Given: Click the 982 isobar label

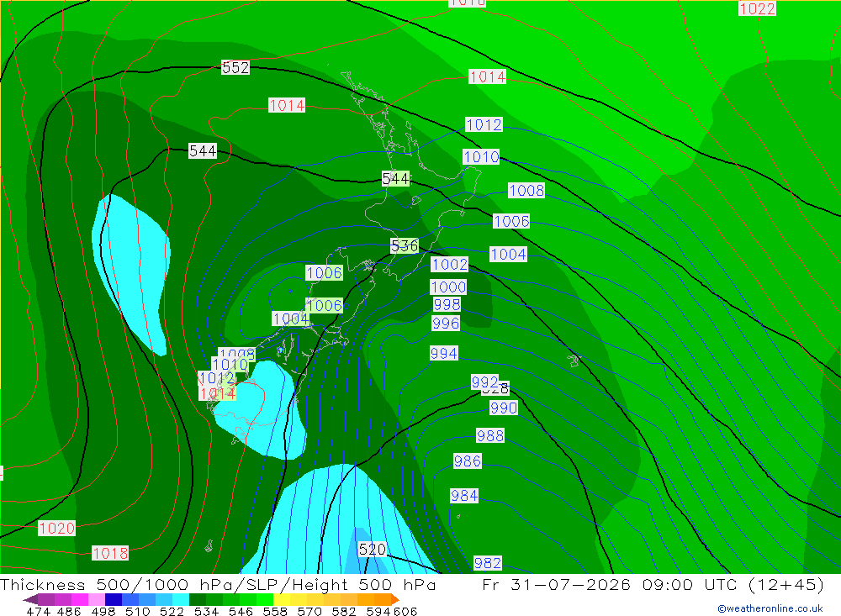Looking at the screenshot, I should pyautogui.click(x=488, y=563).
